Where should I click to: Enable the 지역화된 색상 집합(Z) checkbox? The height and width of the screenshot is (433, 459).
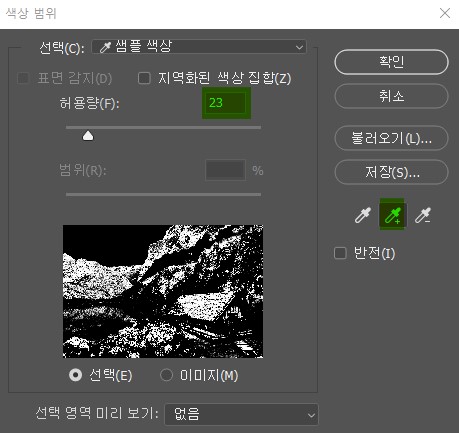click(144, 79)
